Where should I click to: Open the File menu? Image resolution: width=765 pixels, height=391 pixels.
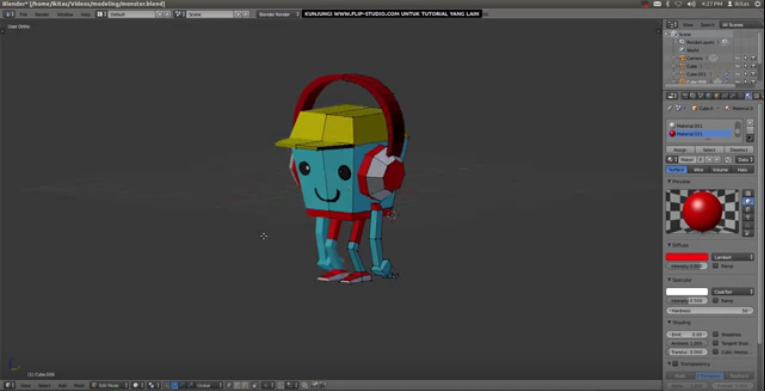click(23, 14)
